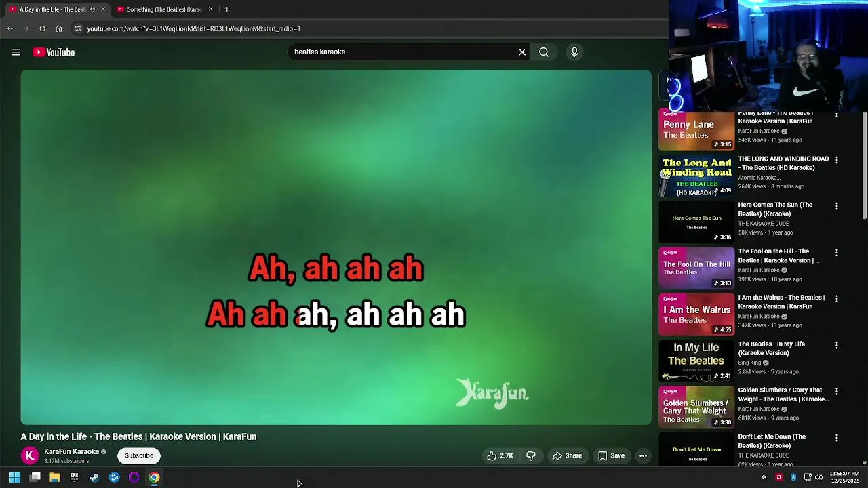Share the A Day in the Life video
Screen dimensions: 868x488
pos(567,456)
